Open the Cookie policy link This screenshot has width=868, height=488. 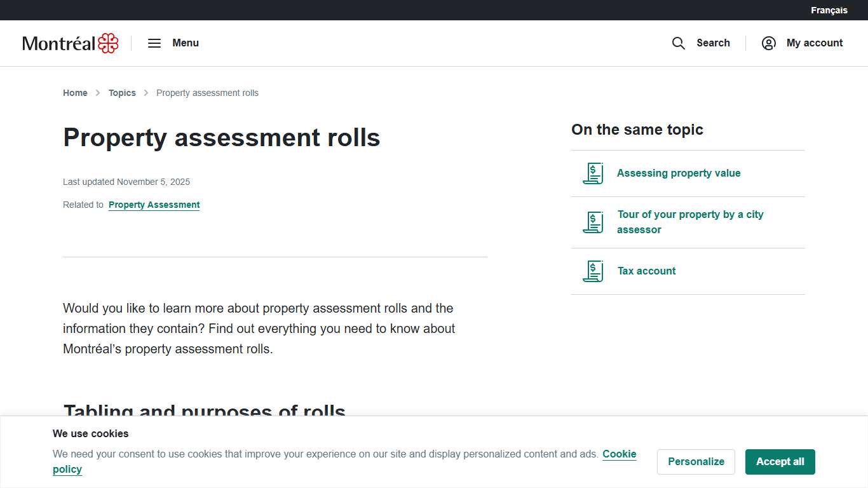click(x=619, y=454)
